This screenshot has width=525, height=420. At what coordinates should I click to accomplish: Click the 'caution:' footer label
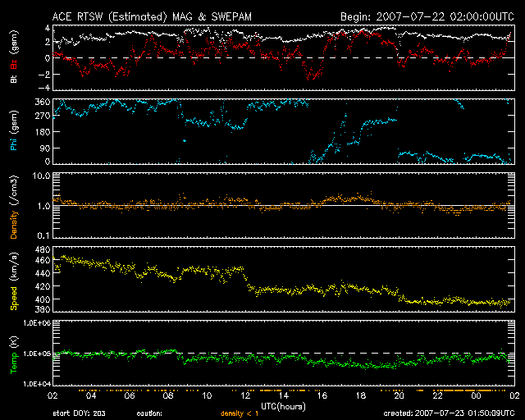point(149,413)
